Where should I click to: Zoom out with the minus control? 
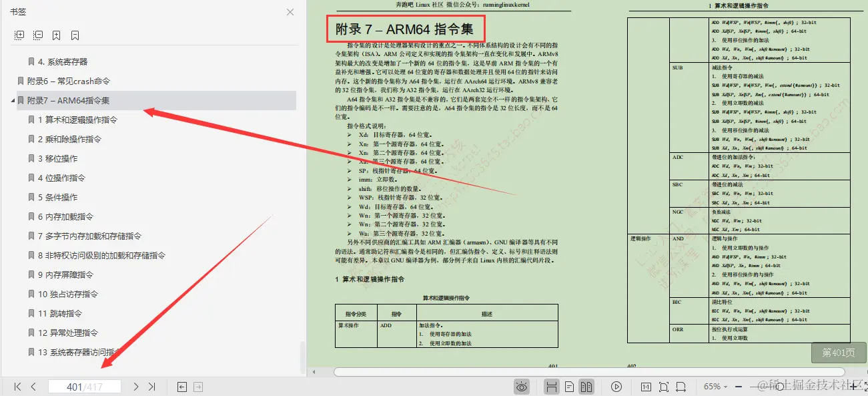(x=737, y=386)
